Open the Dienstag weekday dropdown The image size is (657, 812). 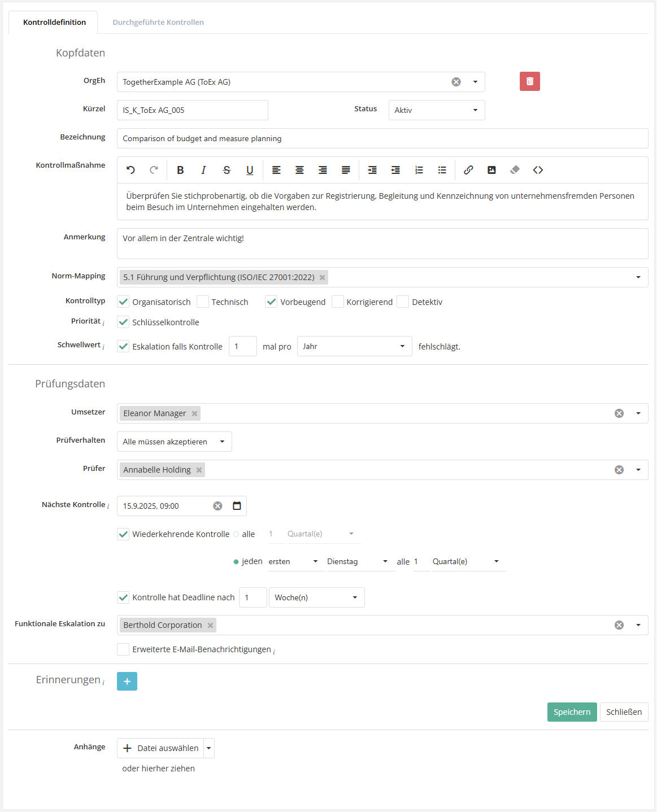(359, 561)
